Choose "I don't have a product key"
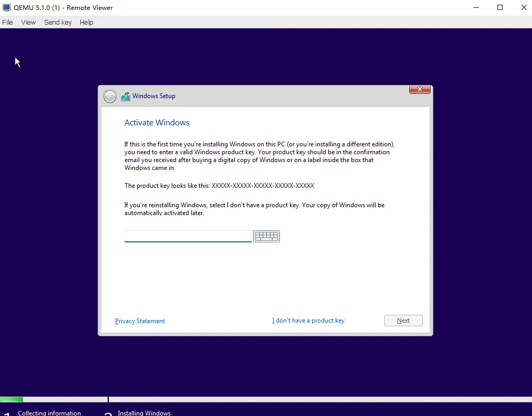 308,321
